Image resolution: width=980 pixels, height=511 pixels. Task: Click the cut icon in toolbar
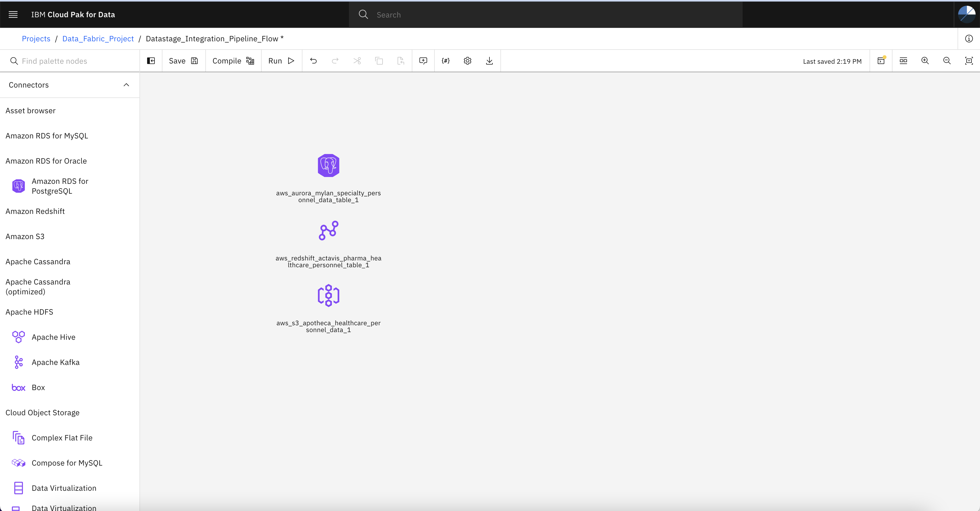point(357,61)
